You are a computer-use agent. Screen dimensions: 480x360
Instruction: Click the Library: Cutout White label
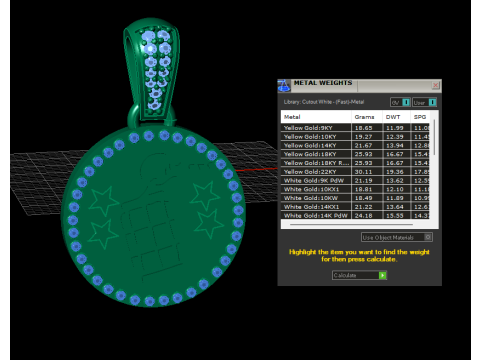point(324,102)
